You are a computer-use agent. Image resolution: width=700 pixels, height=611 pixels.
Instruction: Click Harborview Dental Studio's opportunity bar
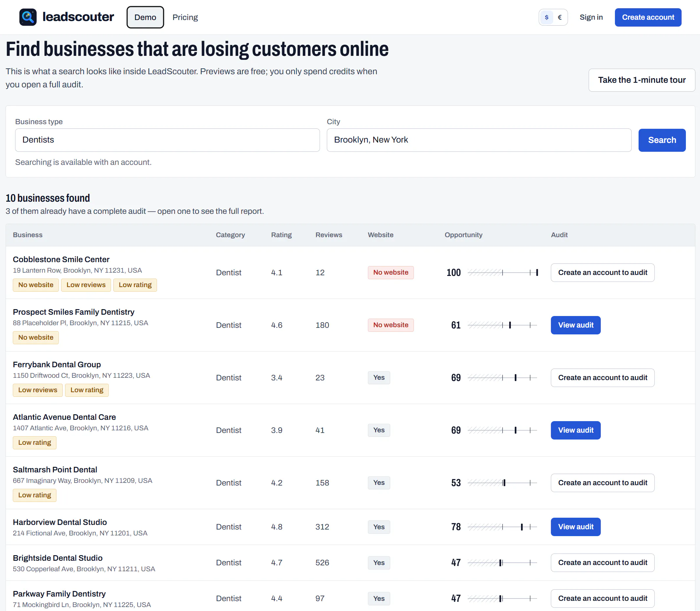click(503, 527)
